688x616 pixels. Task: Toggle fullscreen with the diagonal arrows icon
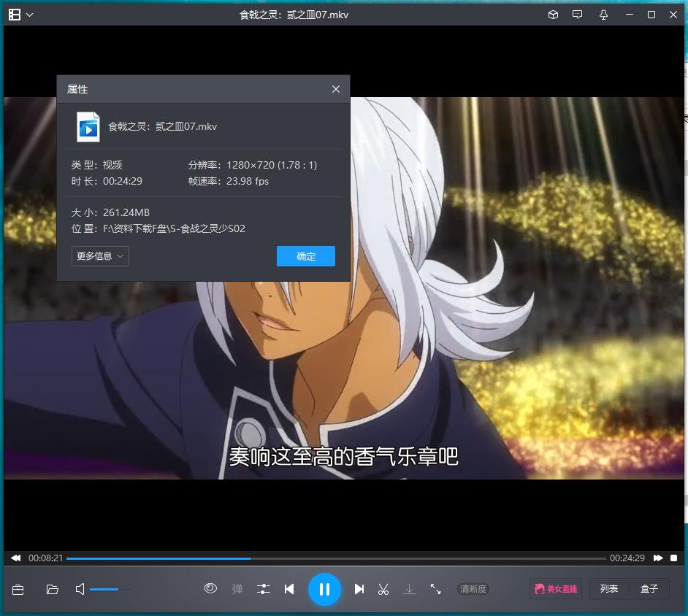click(435, 589)
